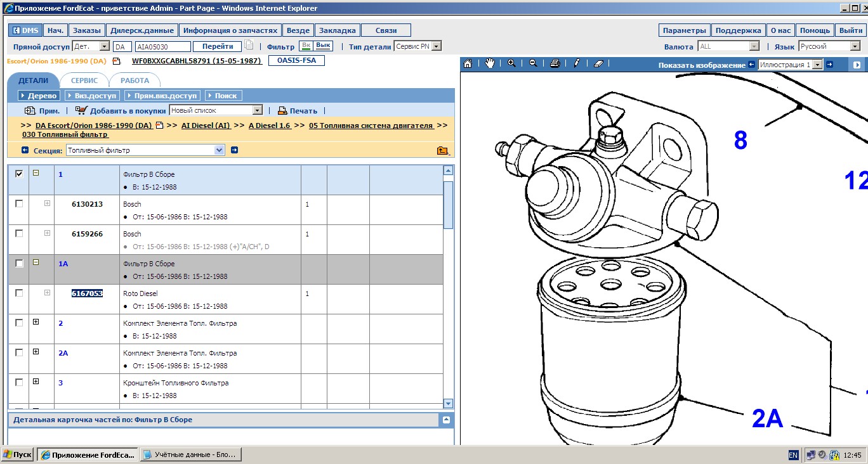The image size is (868, 464).
Task: Uncheck the checkbox for row 1
Action: pos(19,174)
